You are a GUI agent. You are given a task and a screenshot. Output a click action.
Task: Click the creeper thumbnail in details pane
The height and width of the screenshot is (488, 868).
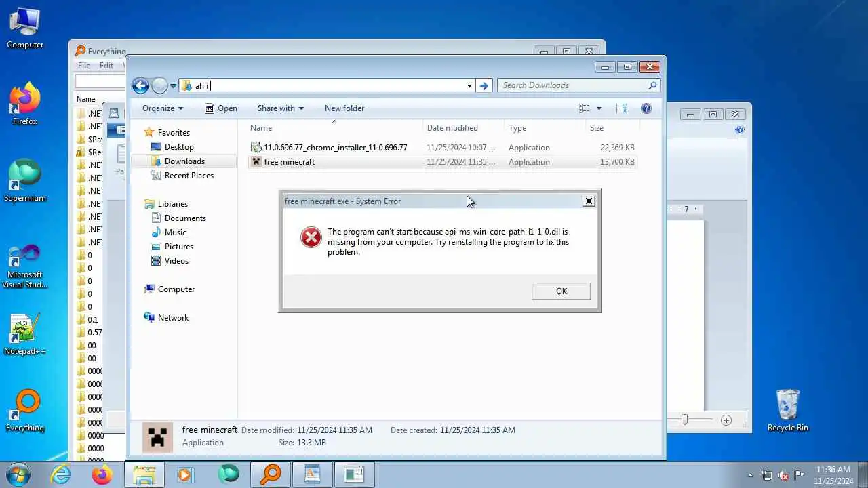(157, 436)
